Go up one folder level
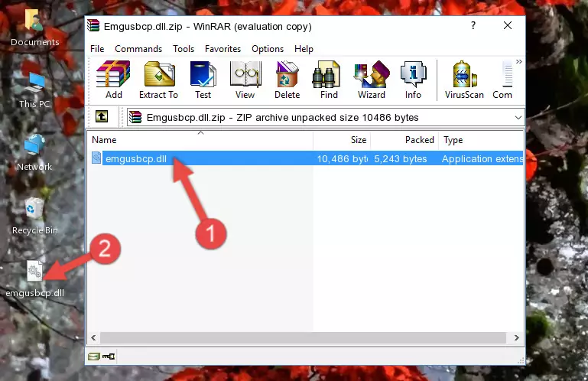This screenshot has height=381, width=588. 102,117
